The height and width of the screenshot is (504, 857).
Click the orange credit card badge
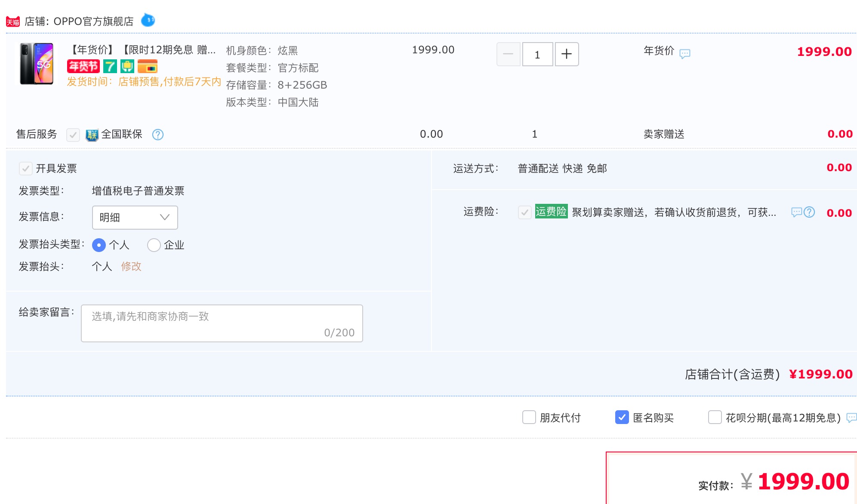(148, 66)
